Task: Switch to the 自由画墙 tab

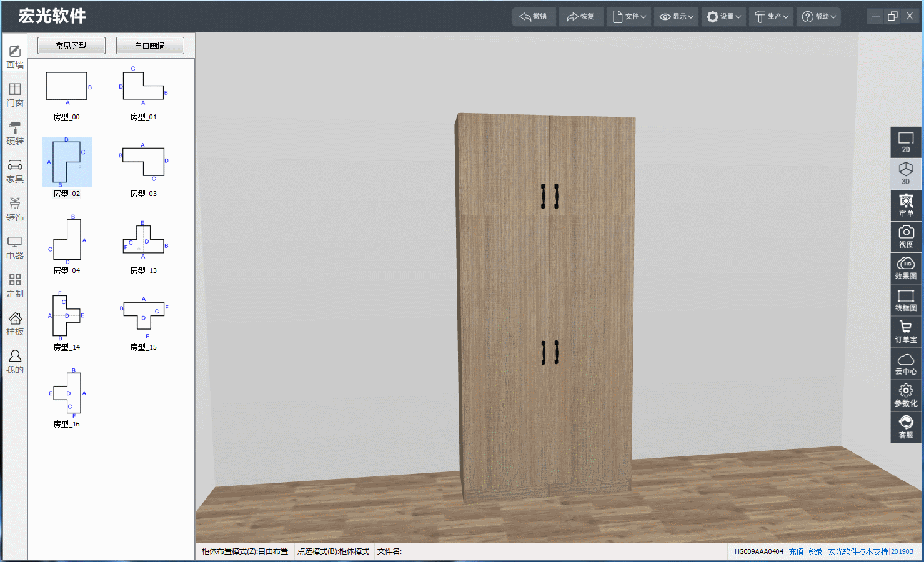Action: tap(150, 46)
